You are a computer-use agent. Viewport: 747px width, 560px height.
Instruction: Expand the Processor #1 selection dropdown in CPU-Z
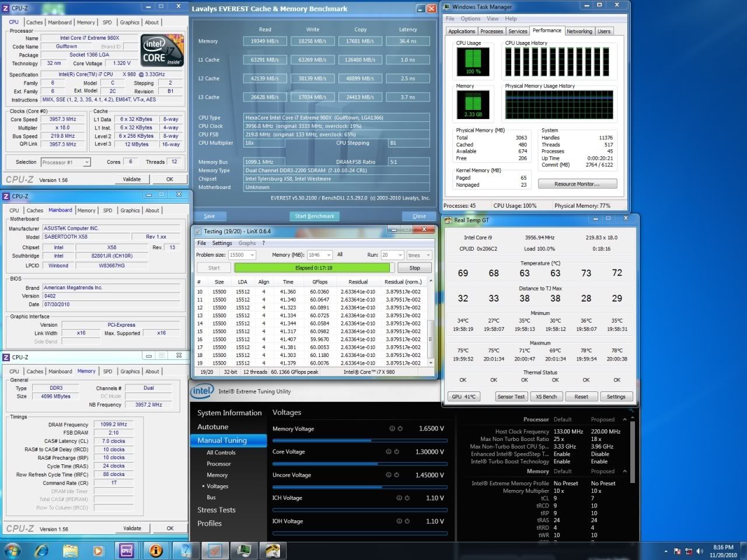(x=86, y=162)
